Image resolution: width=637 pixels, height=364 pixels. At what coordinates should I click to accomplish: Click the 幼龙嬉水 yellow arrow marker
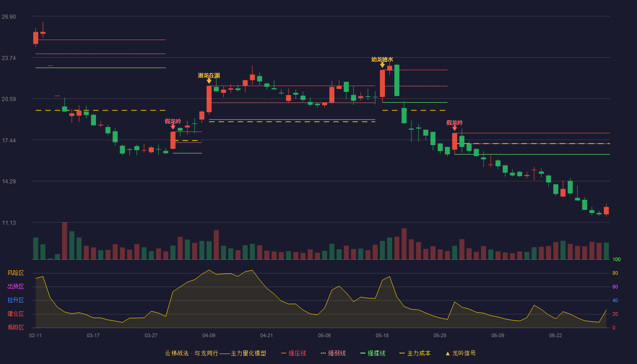coord(382,65)
